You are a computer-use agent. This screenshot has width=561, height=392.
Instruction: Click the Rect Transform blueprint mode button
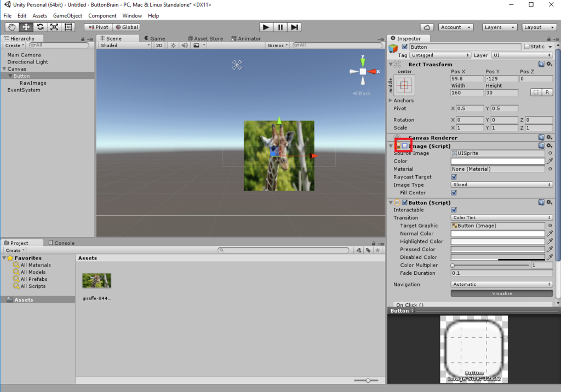click(x=536, y=93)
